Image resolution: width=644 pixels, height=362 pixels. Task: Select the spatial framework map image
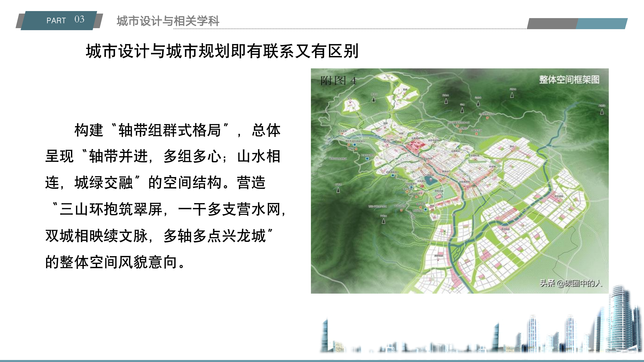point(460,181)
